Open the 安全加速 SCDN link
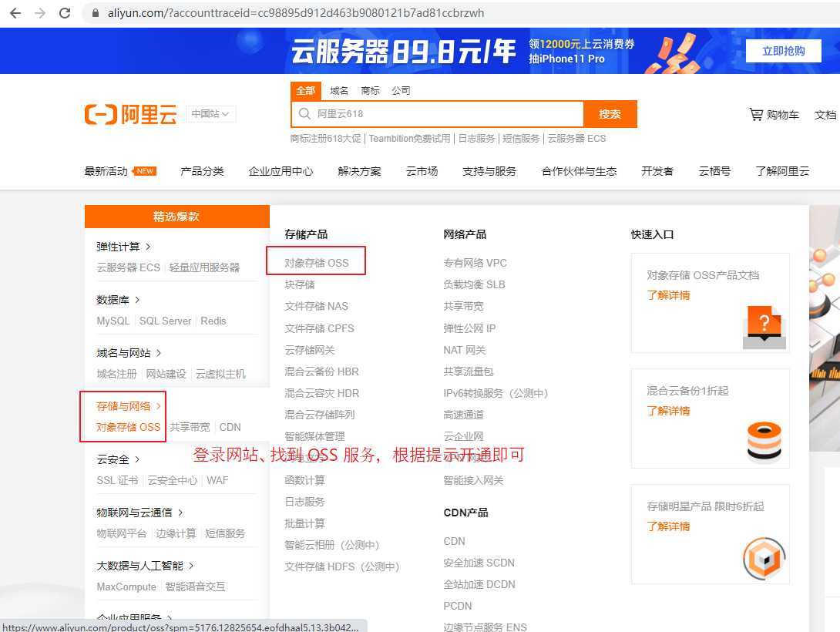The image size is (840, 632). (479, 563)
